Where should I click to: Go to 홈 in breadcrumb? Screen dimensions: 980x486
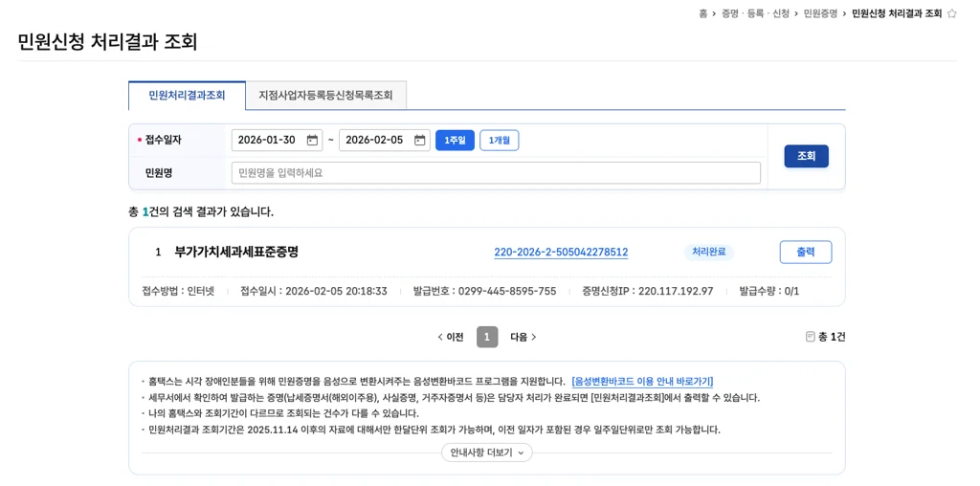pos(703,13)
